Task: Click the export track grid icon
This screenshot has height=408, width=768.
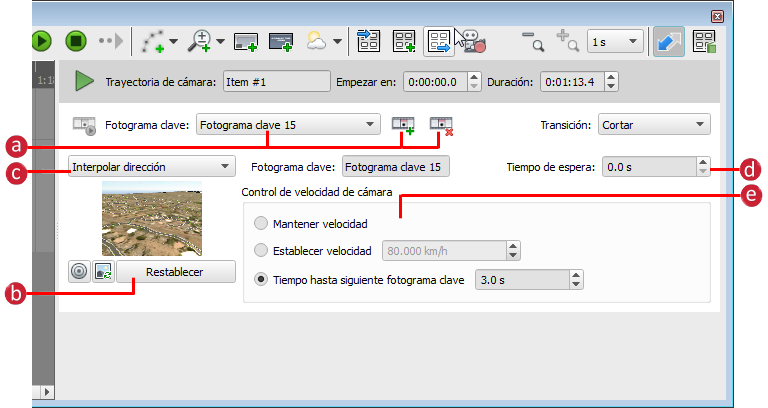Action: [x=439, y=42]
